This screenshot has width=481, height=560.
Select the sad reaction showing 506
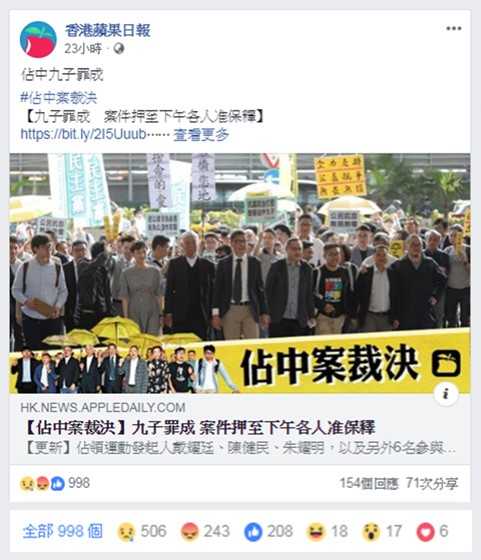pos(142,531)
